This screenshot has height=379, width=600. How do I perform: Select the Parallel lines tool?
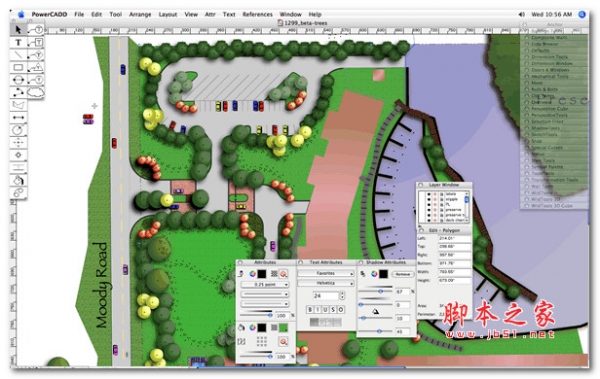pyautogui.click(x=18, y=167)
